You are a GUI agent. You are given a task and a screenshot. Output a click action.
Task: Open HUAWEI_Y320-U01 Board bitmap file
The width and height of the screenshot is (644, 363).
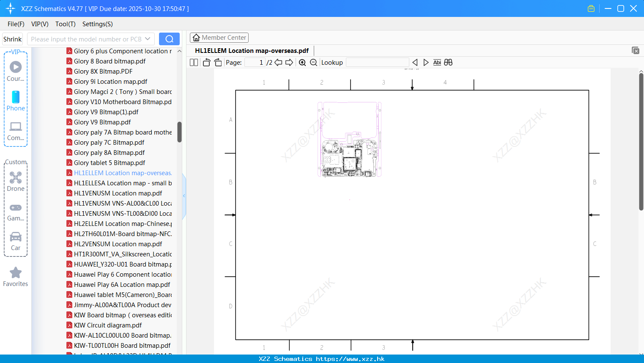(x=119, y=264)
